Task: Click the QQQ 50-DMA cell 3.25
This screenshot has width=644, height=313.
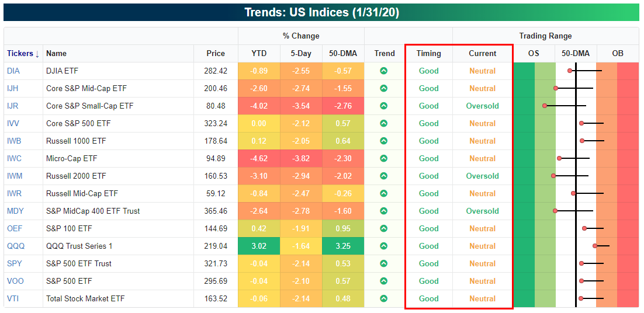Action: pyautogui.click(x=343, y=246)
